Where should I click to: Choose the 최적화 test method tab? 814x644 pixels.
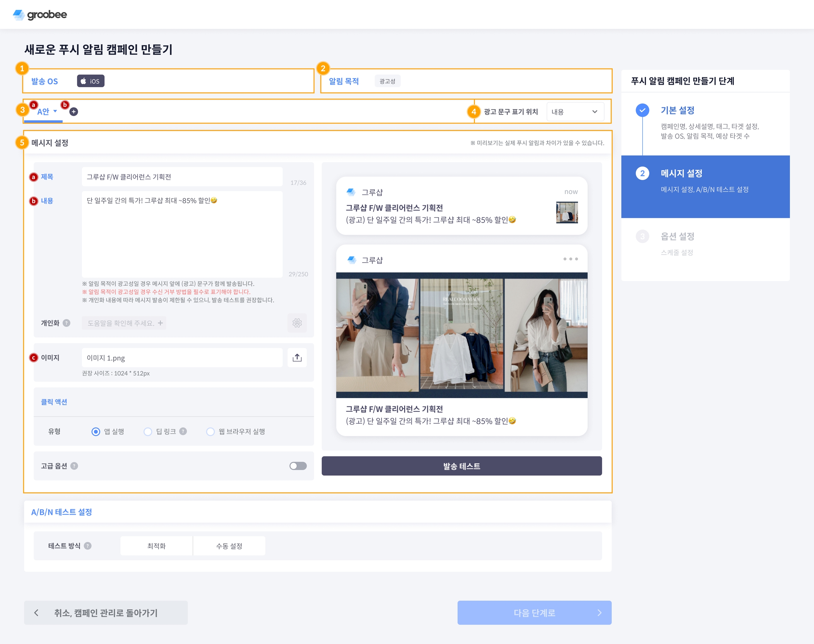pyautogui.click(x=156, y=546)
